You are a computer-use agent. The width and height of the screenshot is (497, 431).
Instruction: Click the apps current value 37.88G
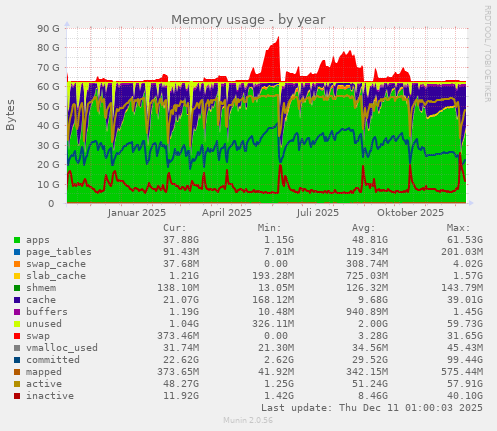[181, 240]
